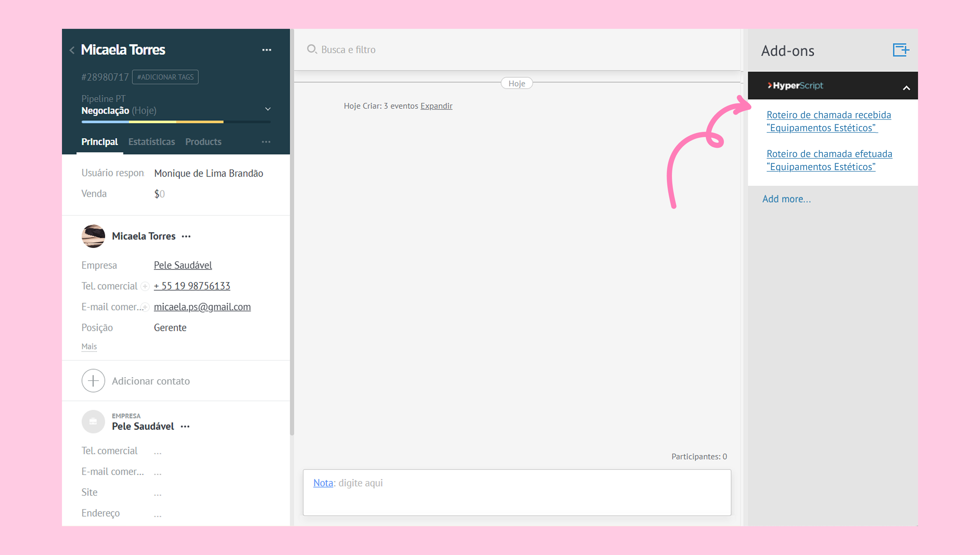Expand the Negociação pipeline stage dropdown
The image size is (980, 555).
tap(268, 110)
